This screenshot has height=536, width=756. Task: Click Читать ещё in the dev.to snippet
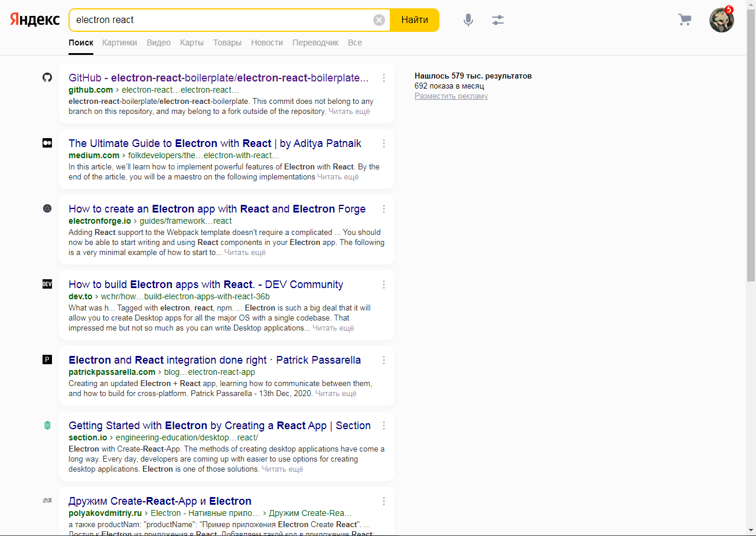click(333, 328)
